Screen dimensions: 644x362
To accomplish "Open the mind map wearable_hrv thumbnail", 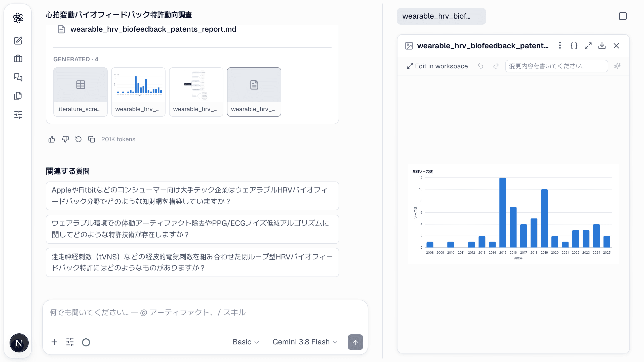I will coord(196,92).
